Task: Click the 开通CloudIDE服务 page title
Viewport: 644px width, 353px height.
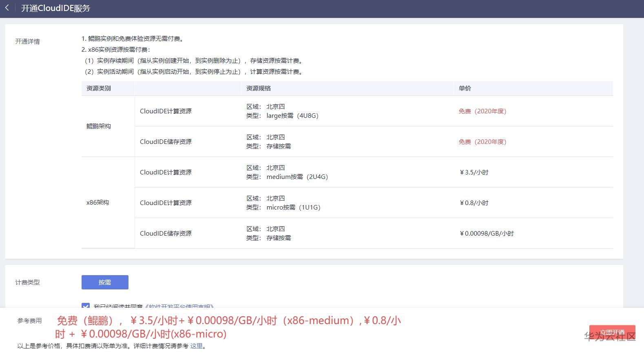Action: pyautogui.click(x=55, y=8)
